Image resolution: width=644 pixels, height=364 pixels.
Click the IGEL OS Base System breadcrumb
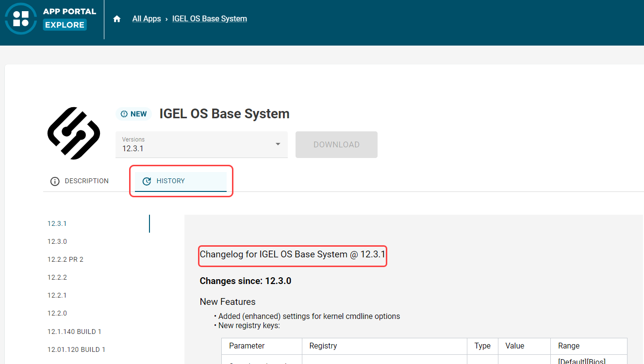coord(209,18)
